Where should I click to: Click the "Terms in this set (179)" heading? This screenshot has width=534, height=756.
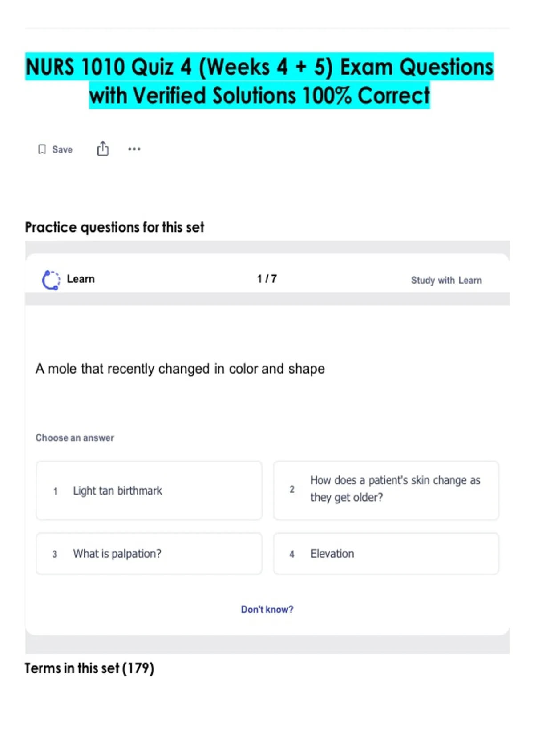pyautogui.click(x=89, y=668)
